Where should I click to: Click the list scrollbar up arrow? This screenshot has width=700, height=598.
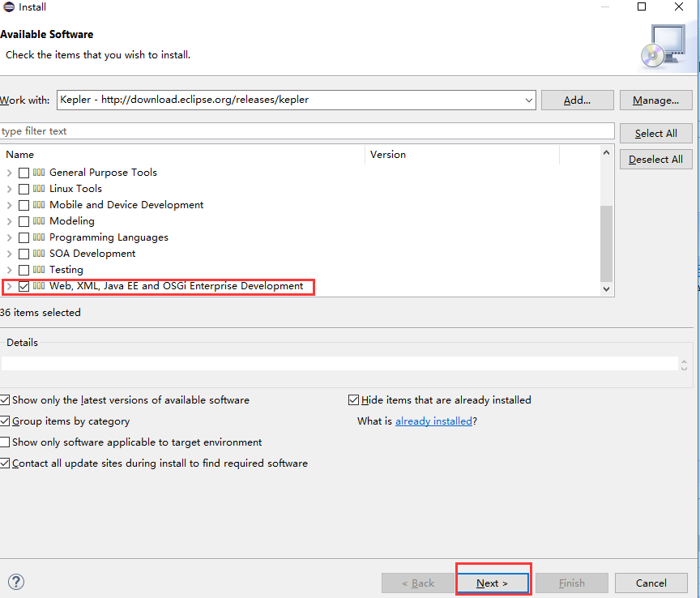coord(606,152)
